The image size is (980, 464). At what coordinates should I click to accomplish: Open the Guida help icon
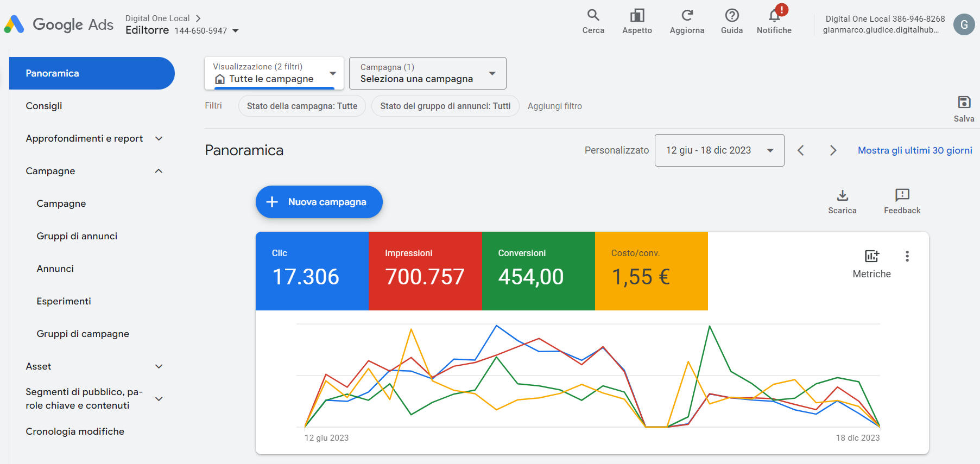[x=731, y=16]
